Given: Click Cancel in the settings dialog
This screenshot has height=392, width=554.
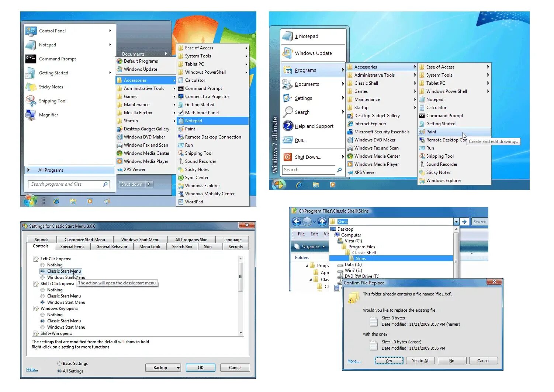Looking at the screenshot, I should 235,368.
